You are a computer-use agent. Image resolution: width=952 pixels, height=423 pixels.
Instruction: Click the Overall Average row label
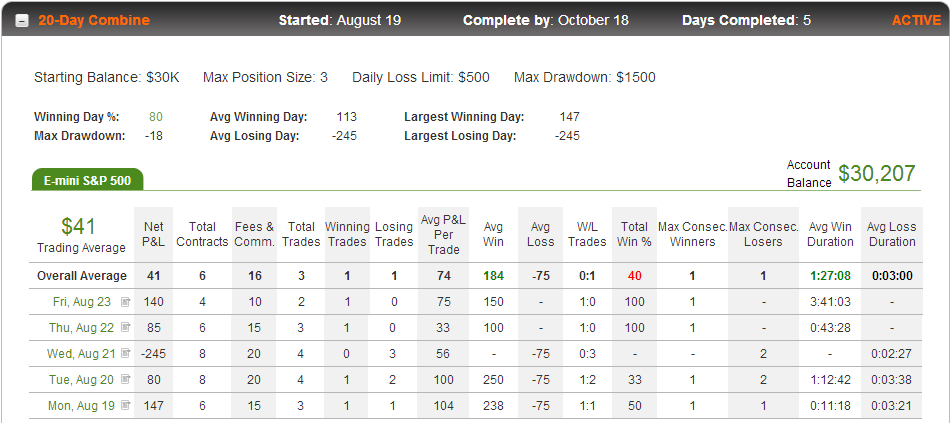click(x=82, y=276)
